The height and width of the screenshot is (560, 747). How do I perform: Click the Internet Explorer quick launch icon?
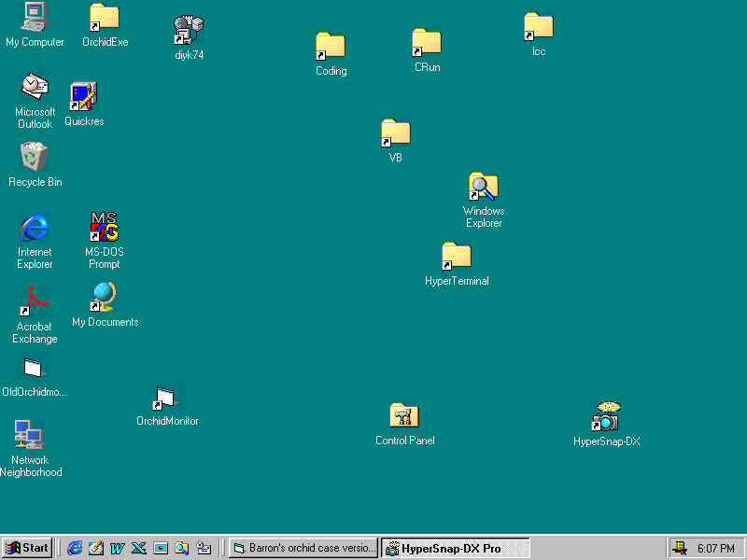[75, 548]
